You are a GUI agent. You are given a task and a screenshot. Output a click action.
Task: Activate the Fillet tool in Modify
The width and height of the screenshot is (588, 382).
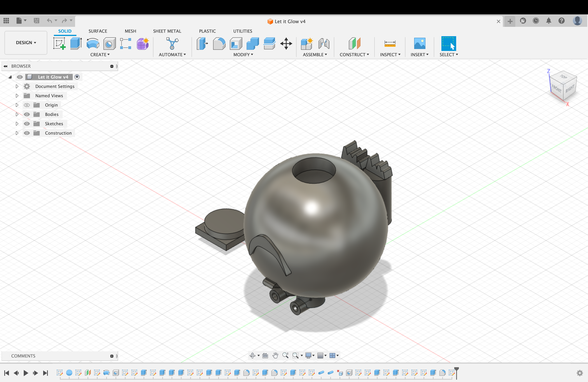tap(219, 44)
